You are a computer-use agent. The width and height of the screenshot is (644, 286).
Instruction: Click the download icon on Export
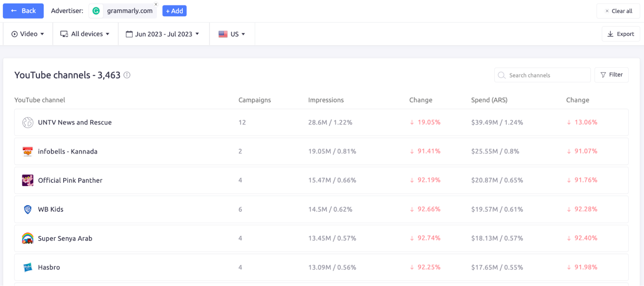[610, 34]
